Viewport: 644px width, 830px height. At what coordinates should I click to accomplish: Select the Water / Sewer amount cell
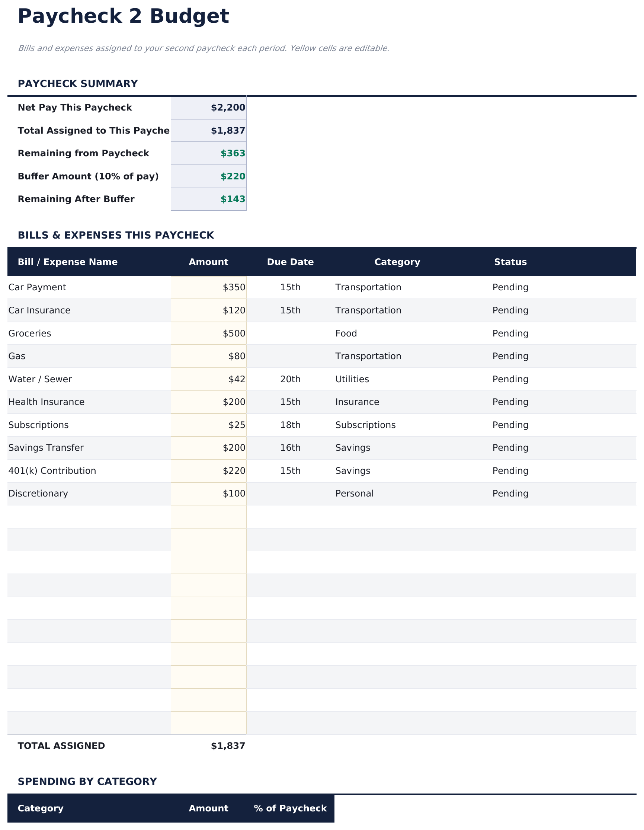tap(209, 379)
